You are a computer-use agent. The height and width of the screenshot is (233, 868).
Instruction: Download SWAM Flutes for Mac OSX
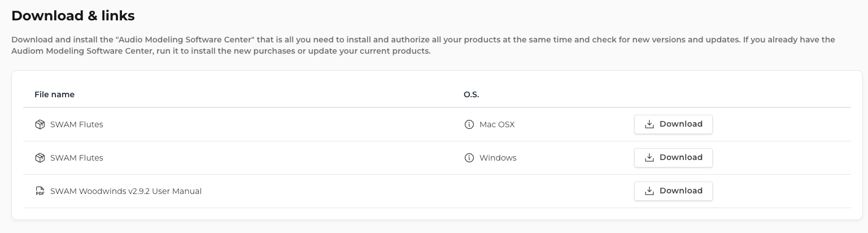point(673,124)
